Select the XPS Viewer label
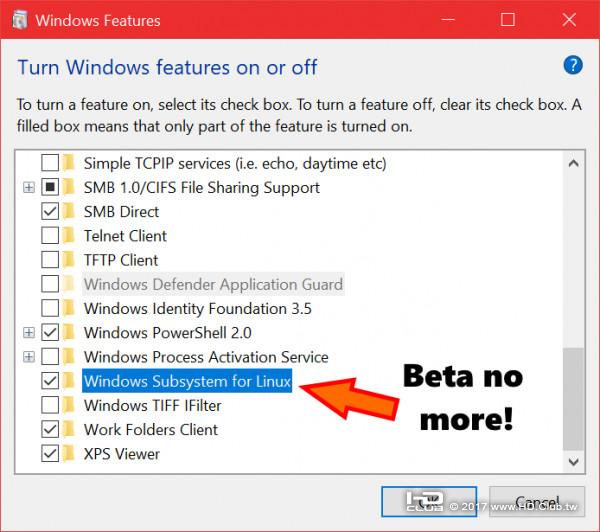 pyautogui.click(x=122, y=454)
